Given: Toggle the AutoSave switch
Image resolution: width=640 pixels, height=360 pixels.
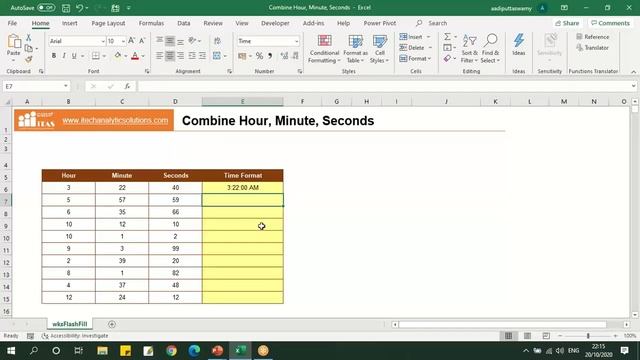Looking at the screenshot, I should 46,8.
